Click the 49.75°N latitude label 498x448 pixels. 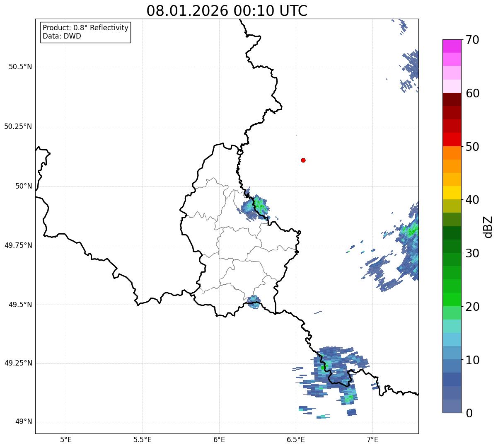(18, 245)
